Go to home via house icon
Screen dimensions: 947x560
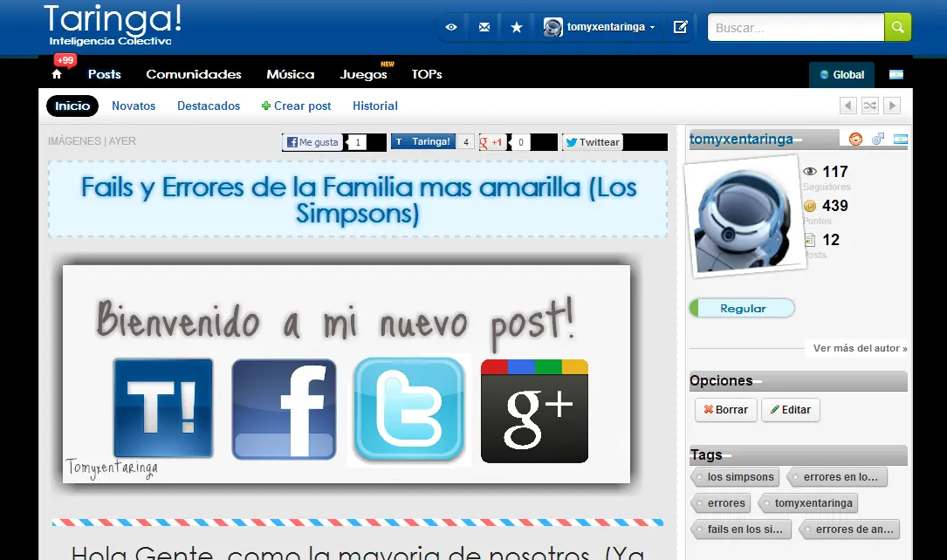(x=57, y=74)
